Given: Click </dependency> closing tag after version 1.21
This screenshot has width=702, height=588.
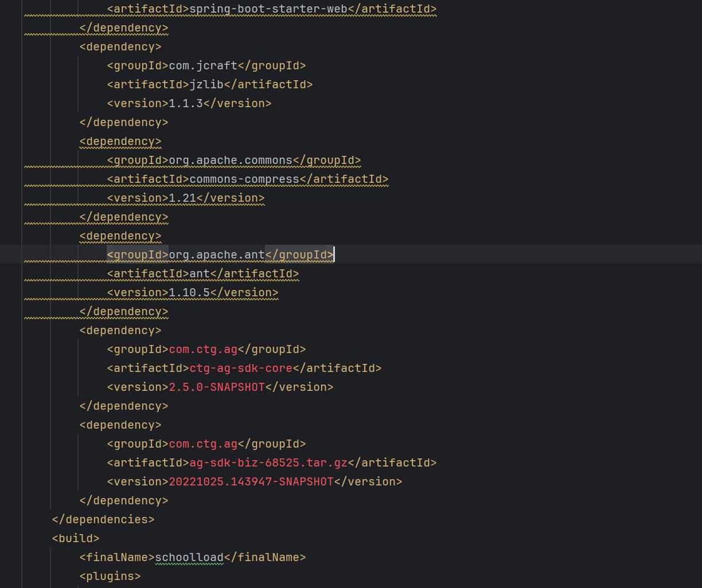Looking at the screenshot, I should tap(124, 217).
